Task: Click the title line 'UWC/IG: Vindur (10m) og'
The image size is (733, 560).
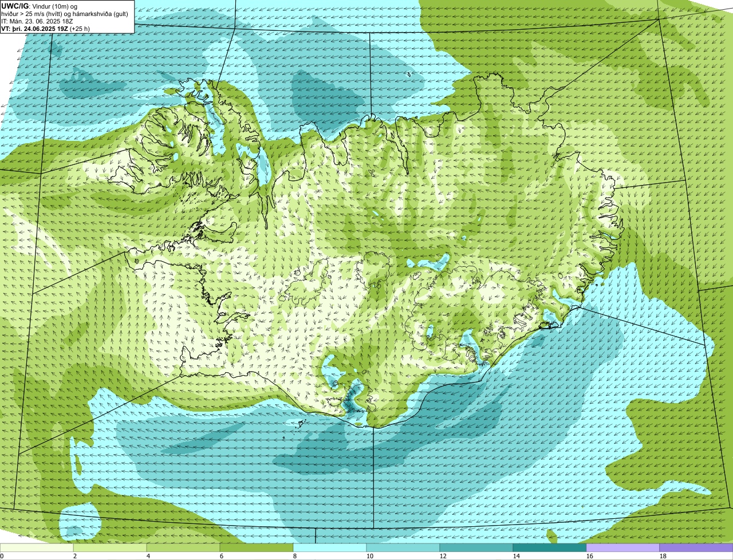Action: [39, 6]
